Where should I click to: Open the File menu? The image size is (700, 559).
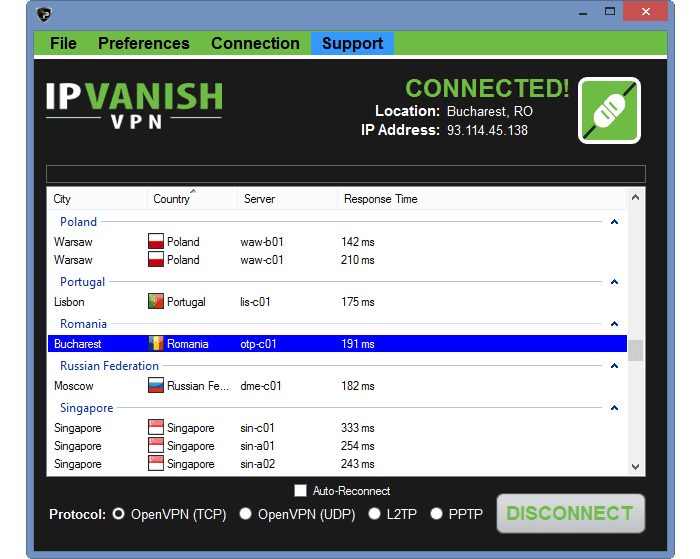[x=63, y=43]
